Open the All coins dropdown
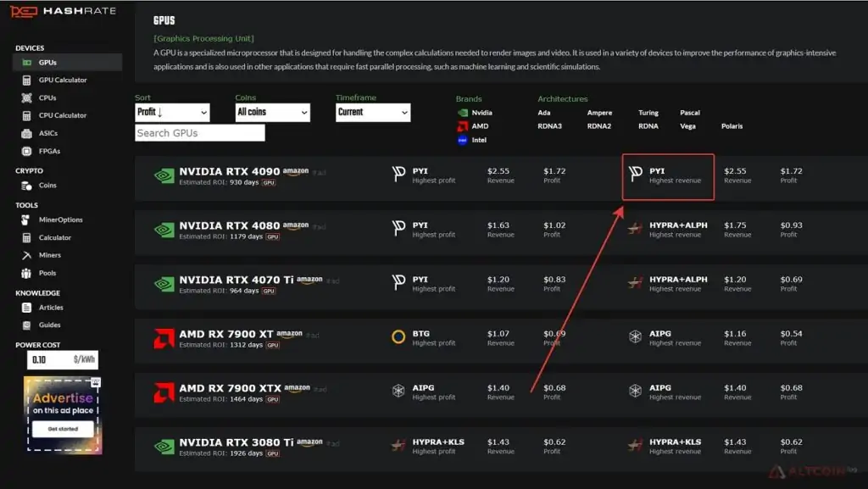The height and width of the screenshot is (489, 868). tap(272, 113)
